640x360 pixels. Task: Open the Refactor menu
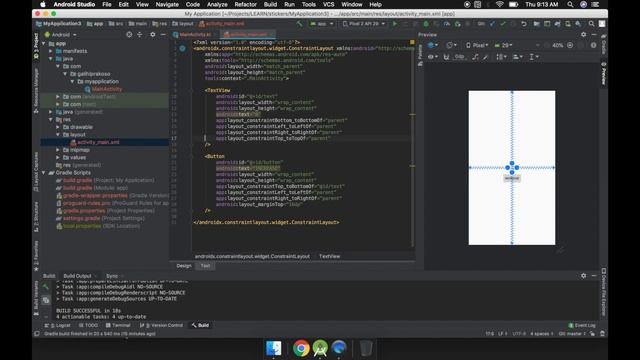point(245,4)
